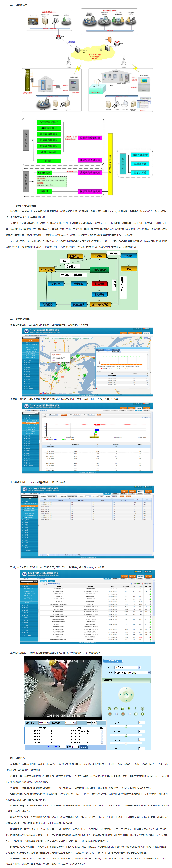Toggle the green COD legend checkbox under curve chart

[x=63, y=439]
